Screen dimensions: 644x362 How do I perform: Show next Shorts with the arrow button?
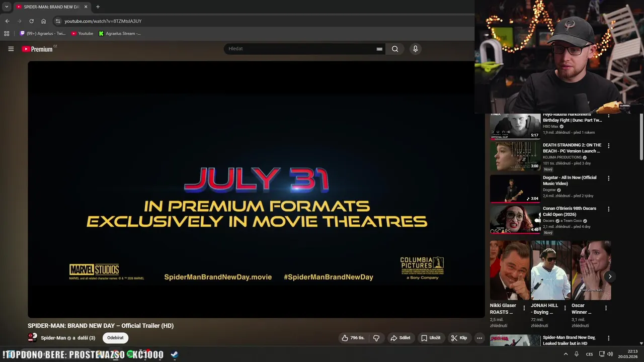tap(610, 277)
